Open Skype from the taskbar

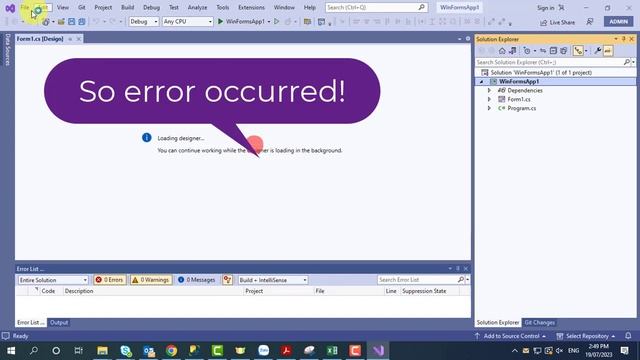[x=126, y=351]
